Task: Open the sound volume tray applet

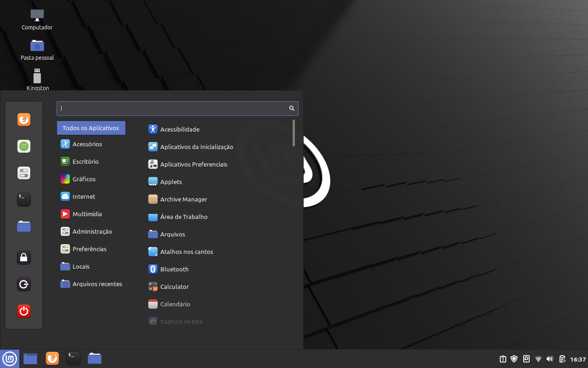Action: pos(550,359)
